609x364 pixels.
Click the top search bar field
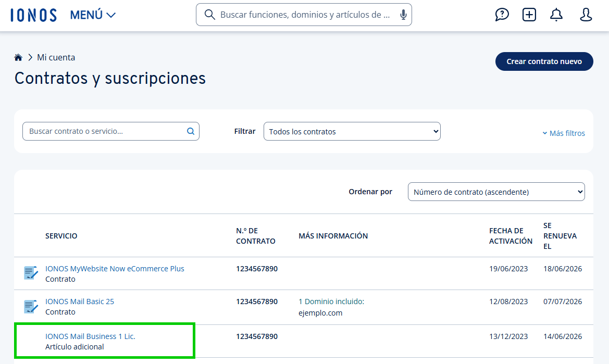coord(304,15)
